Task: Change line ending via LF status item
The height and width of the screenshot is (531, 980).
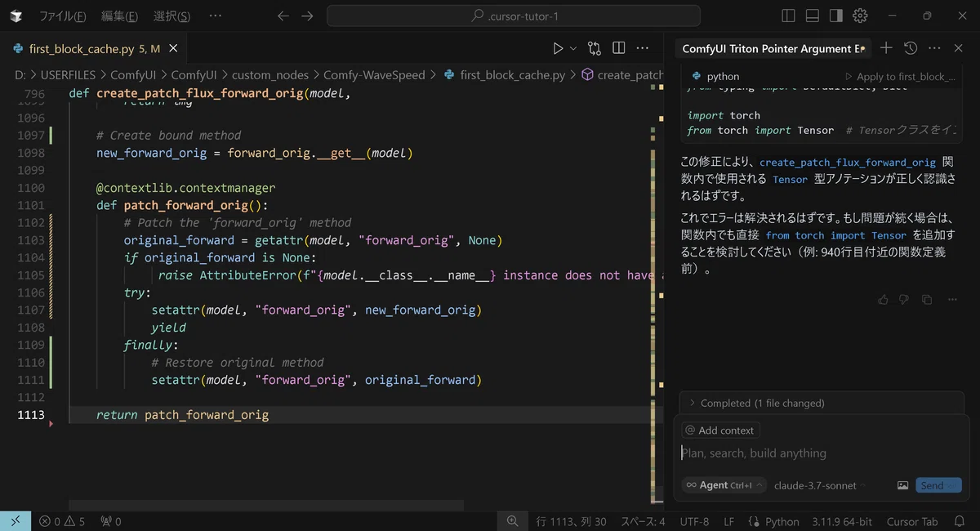Action: (728, 521)
